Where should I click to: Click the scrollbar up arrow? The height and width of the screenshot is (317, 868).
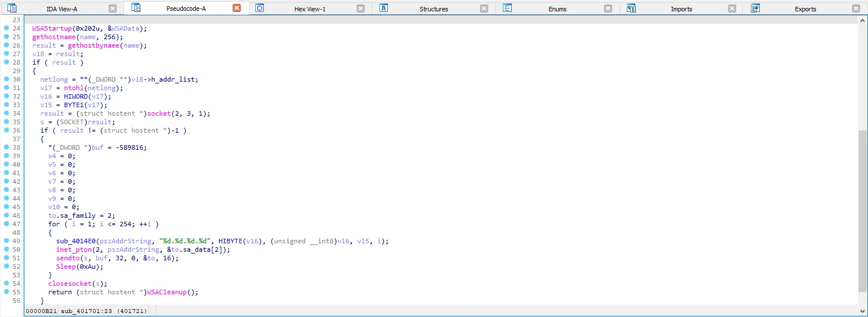tap(862, 20)
